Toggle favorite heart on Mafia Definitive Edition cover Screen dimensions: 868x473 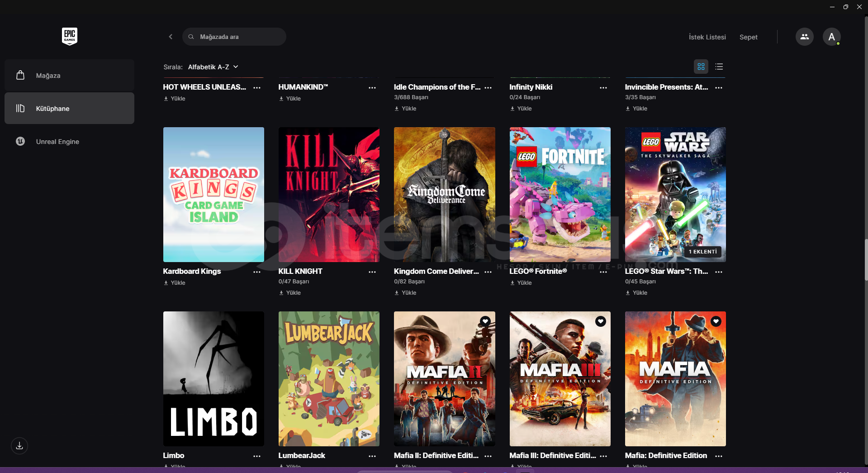pos(716,321)
